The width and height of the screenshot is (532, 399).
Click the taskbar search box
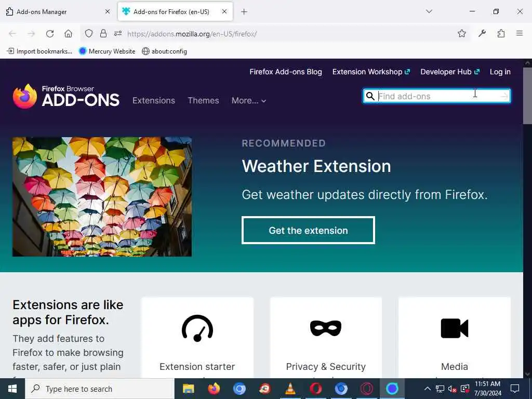[100, 389]
